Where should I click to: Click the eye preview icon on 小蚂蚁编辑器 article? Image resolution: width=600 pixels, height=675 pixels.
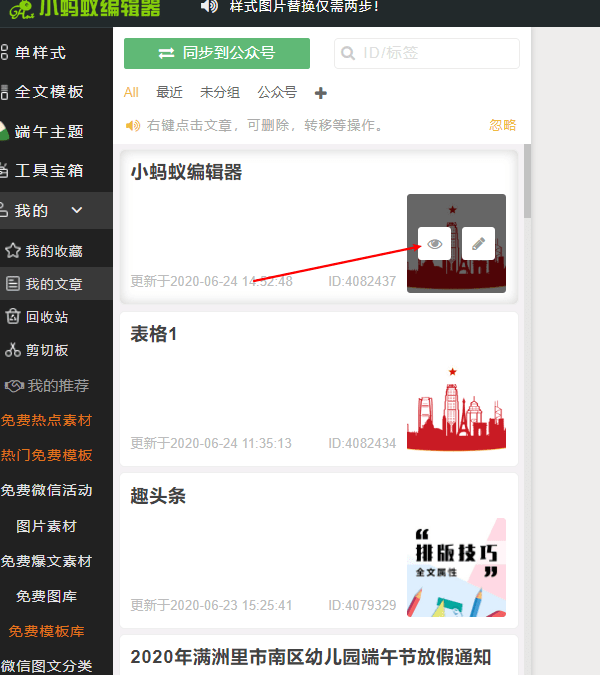tap(434, 244)
